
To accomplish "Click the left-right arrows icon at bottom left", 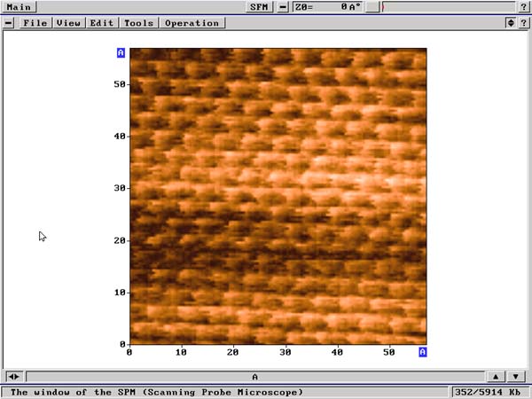I will click(13, 377).
